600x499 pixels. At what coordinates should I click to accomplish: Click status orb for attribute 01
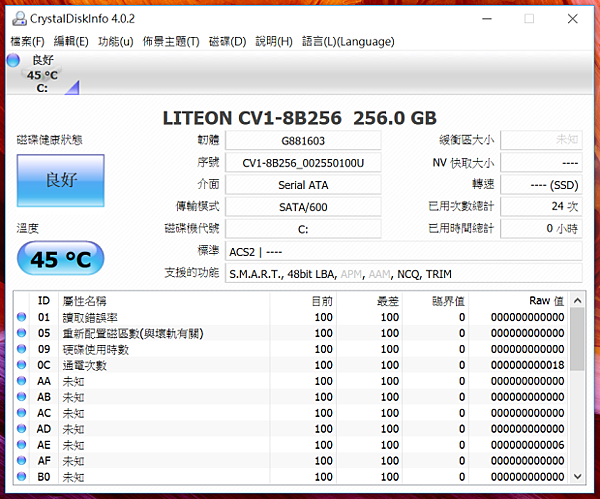click(21, 317)
